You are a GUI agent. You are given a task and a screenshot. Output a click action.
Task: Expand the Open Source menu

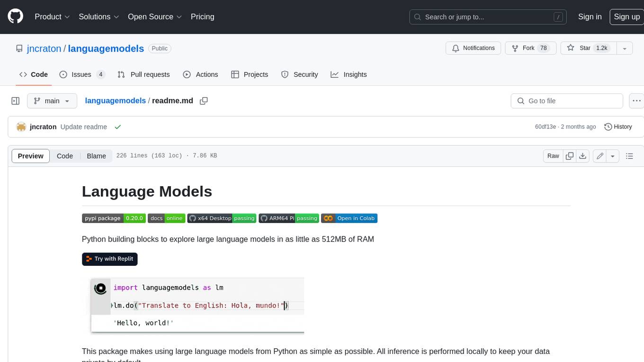point(155,17)
